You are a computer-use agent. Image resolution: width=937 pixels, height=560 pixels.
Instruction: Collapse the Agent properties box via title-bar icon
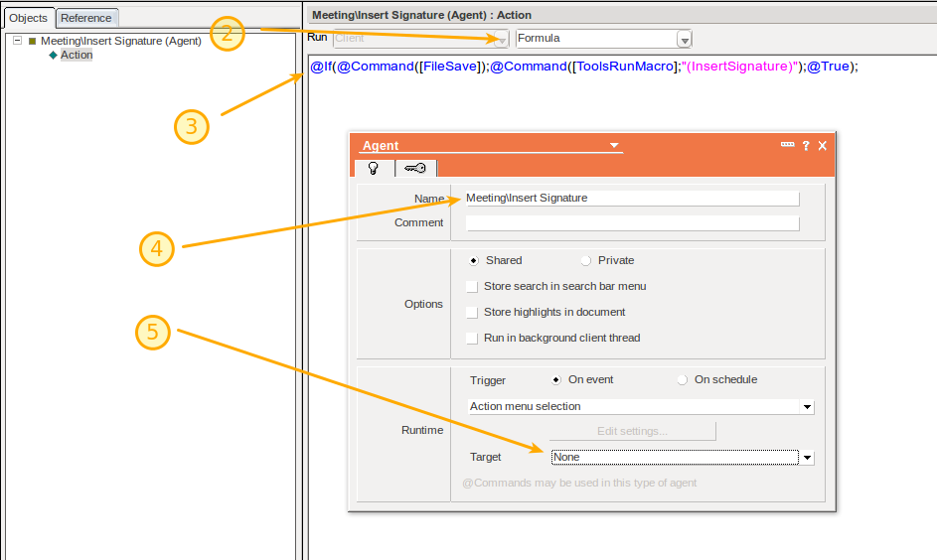787,145
